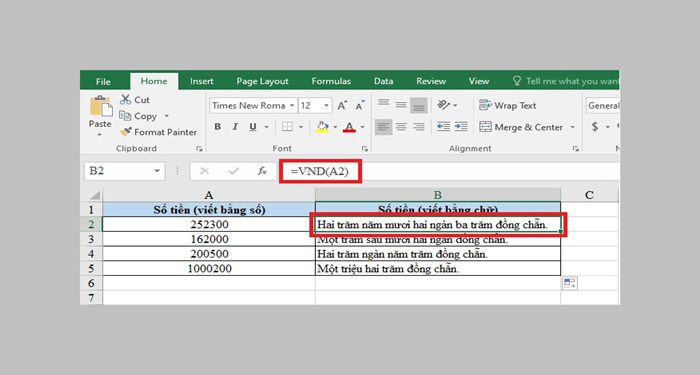Confirm the entry with the checkmark icon
Image resolution: width=700 pixels, height=375 pixels.
point(233,171)
